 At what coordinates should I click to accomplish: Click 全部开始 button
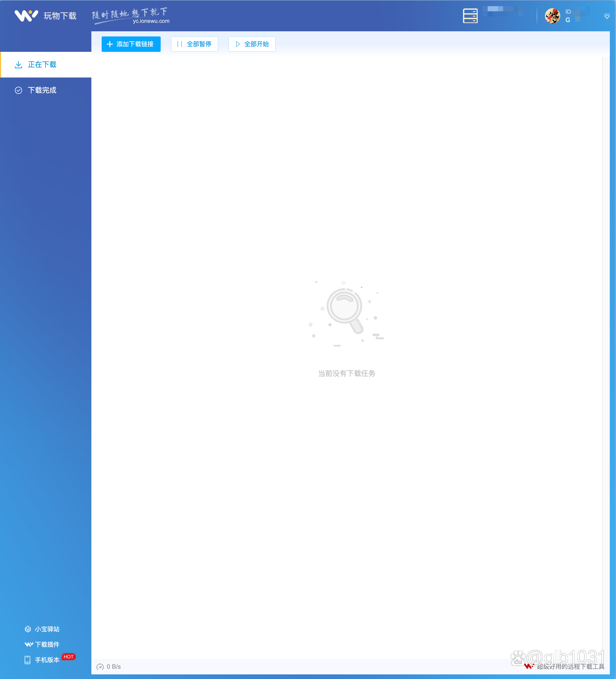click(x=252, y=44)
